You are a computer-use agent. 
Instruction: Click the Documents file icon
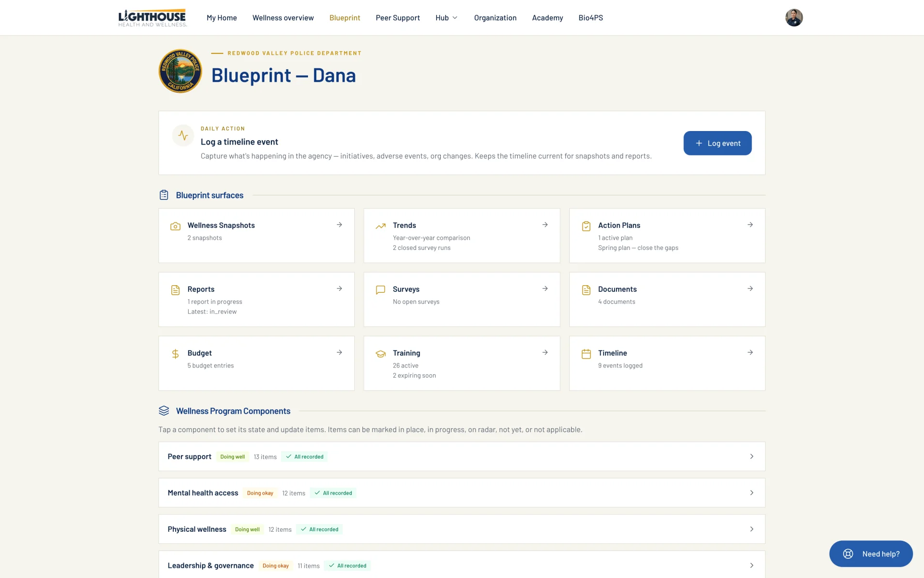tap(586, 290)
